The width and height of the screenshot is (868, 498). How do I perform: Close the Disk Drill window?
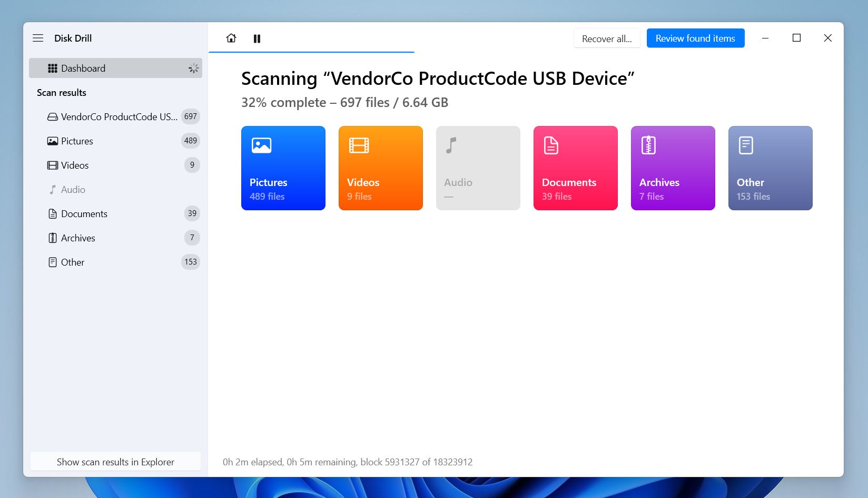click(828, 38)
